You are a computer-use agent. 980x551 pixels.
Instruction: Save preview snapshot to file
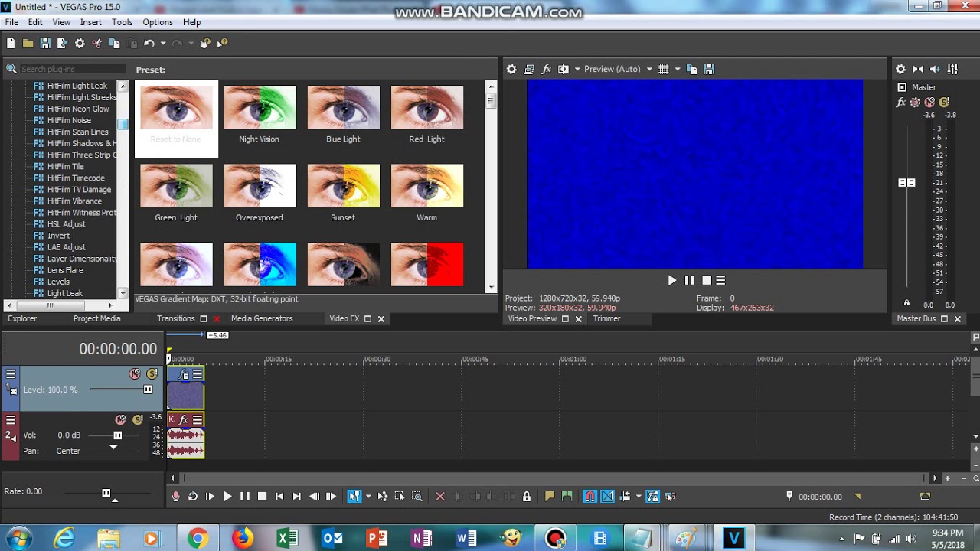coord(709,69)
